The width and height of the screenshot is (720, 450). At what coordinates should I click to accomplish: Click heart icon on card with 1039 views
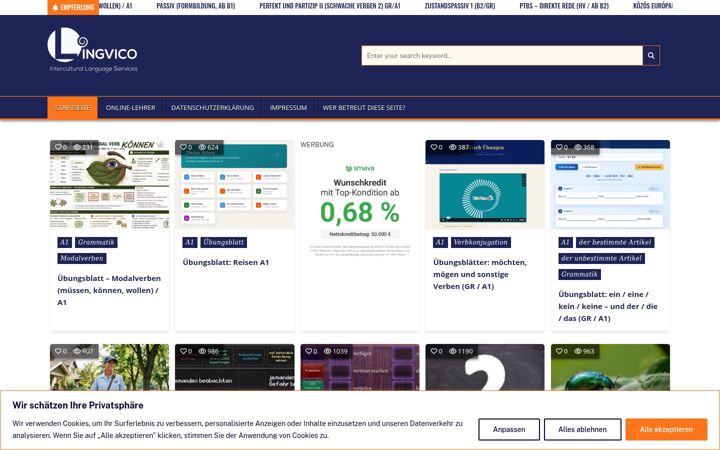click(309, 351)
